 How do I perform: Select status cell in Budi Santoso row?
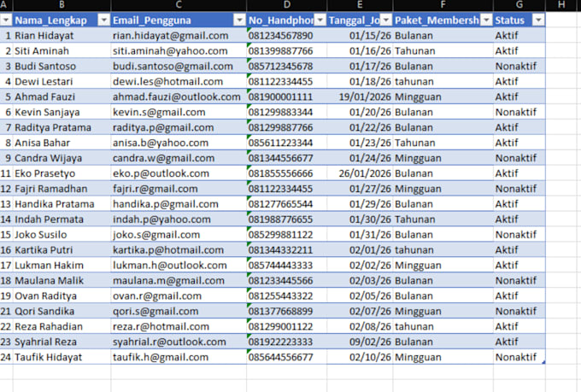click(x=519, y=66)
